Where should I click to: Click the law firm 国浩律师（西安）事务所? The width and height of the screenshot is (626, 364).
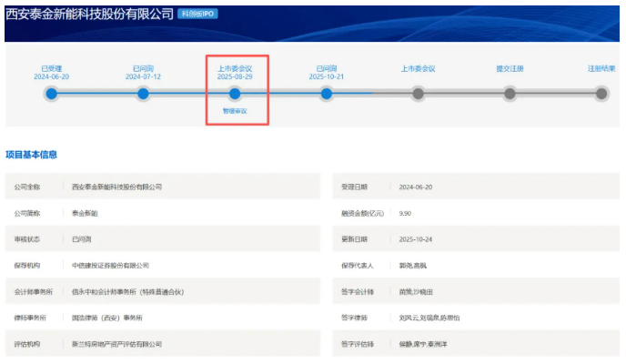tap(106, 318)
